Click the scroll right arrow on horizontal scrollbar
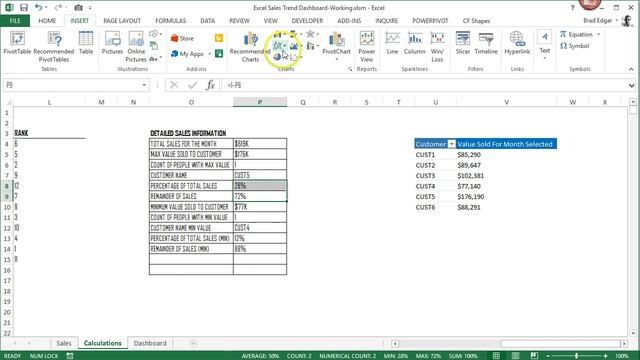The image size is (640, 360). click(x=624, y=344)
